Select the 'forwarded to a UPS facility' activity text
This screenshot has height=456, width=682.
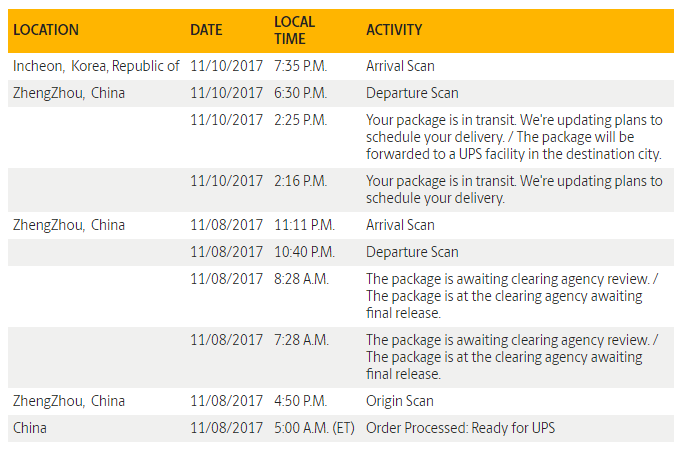pos(514,154)
